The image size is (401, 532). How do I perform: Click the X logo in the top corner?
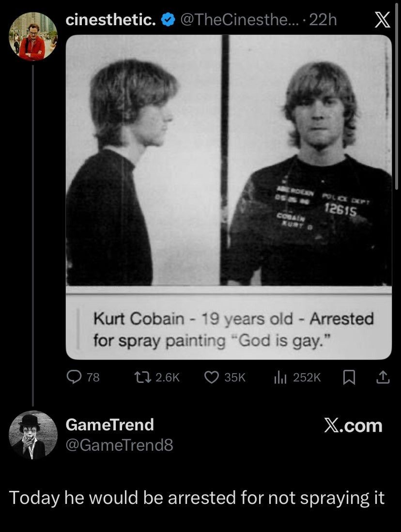pyautogui.click(x=382, y=20)
